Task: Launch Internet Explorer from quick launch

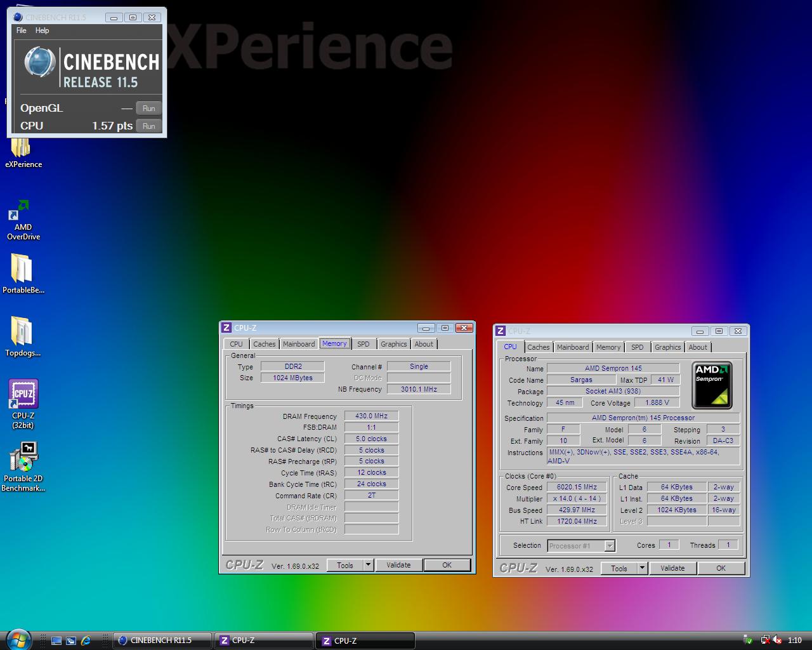Action: click(x=86, y=640)
